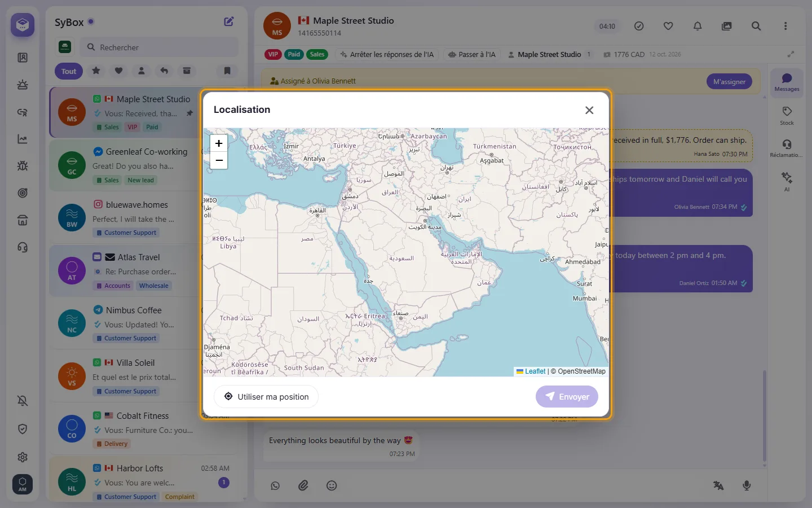Open the Réclamations side panel tab
Viewport: 812px width, 508px height.
click(x=787, y=148)
